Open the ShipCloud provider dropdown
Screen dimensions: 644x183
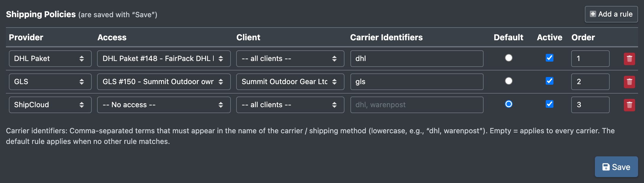click(50, 105)
